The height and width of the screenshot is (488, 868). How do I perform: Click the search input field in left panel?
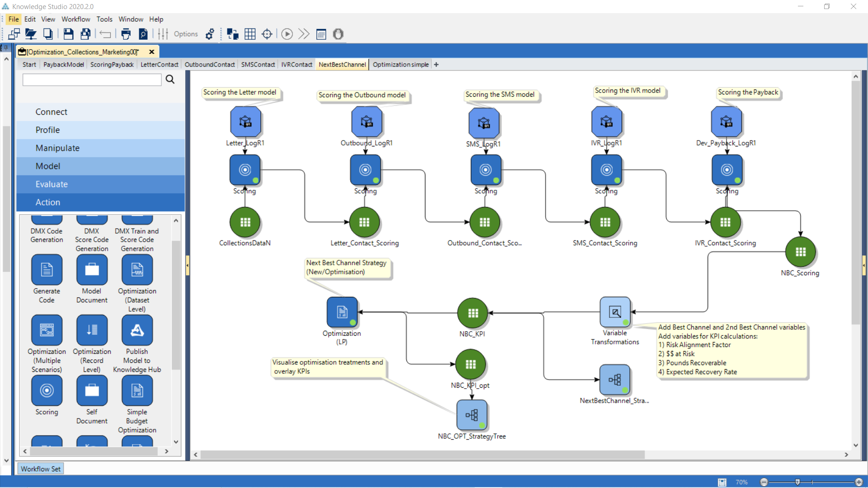point(92,79)
